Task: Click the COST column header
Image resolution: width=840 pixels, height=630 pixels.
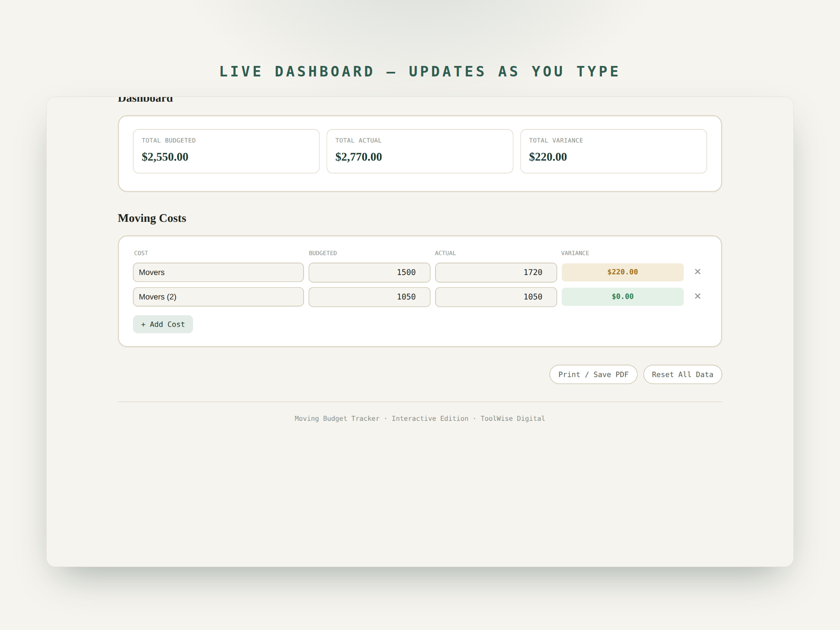Action: pyautogui.click(x=141, y=253)
